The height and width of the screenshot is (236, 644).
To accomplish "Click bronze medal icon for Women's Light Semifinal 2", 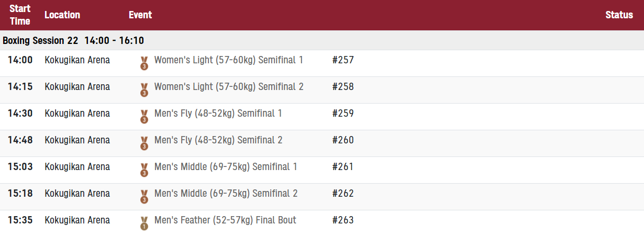I will tap(144, 90).
